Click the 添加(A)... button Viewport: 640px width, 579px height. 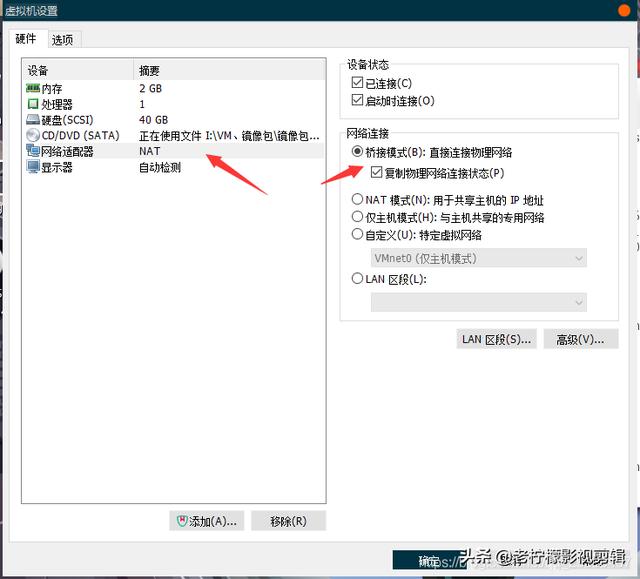pos(207,521)
